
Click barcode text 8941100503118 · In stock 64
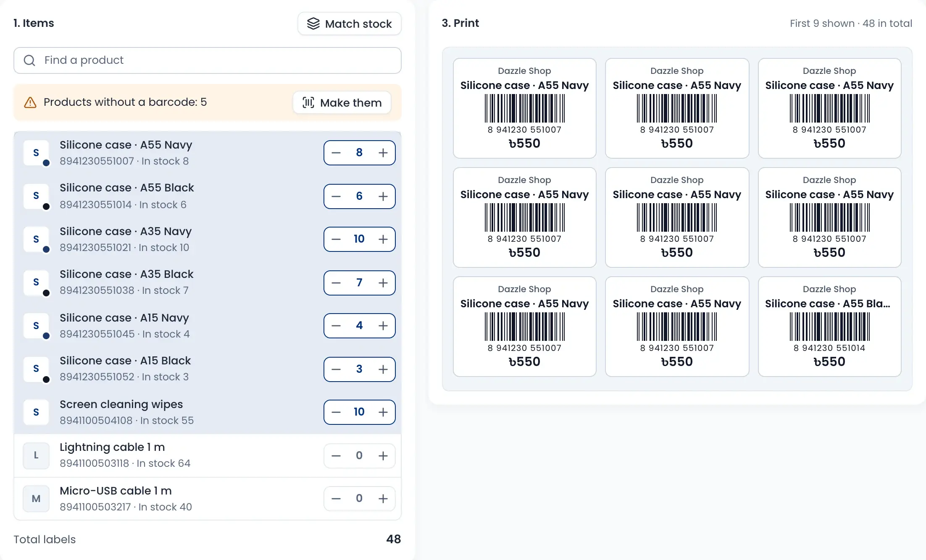click(125, 463)
